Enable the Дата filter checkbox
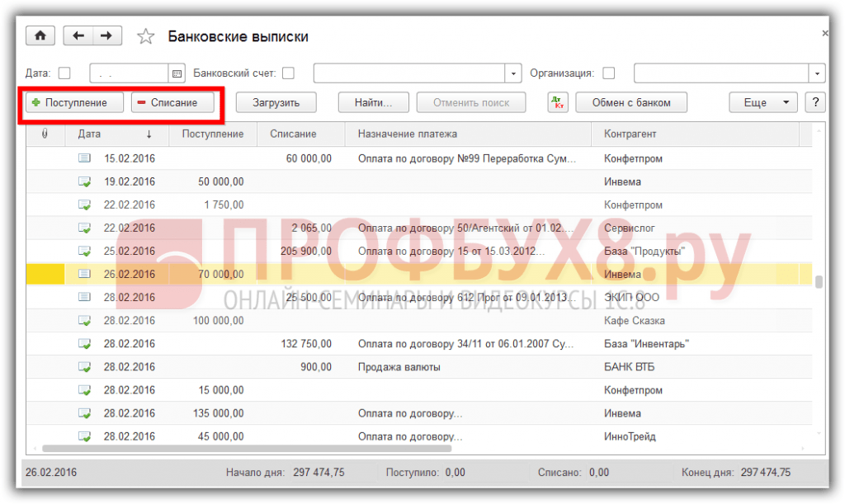 coord(64,73)
